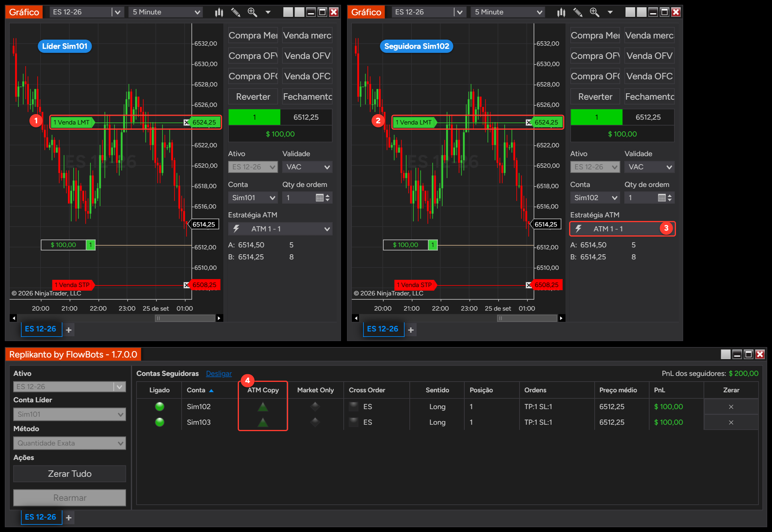Enable Market Only for Sim103
The height and width of the screenshot is (532, 772).
click(x=315, y=422)
